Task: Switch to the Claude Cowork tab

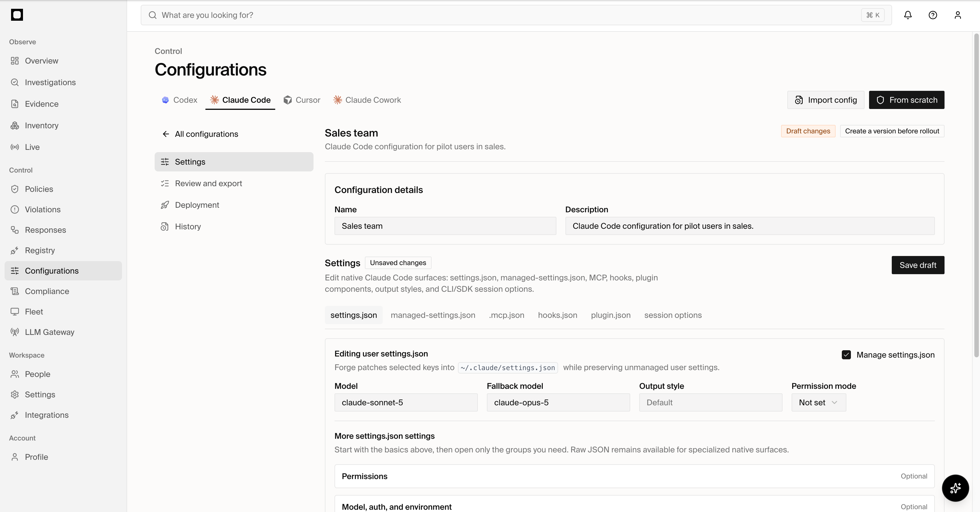Action: [x=367, y=100]
